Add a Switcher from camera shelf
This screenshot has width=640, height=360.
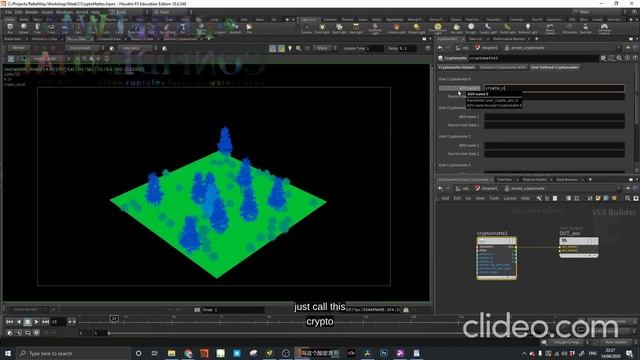585,29
